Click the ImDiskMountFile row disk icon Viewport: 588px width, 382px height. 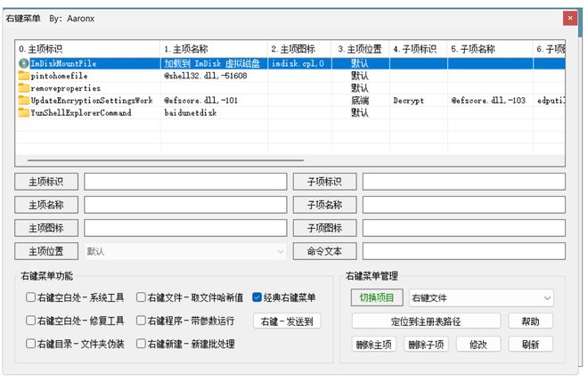click(24, 63)
